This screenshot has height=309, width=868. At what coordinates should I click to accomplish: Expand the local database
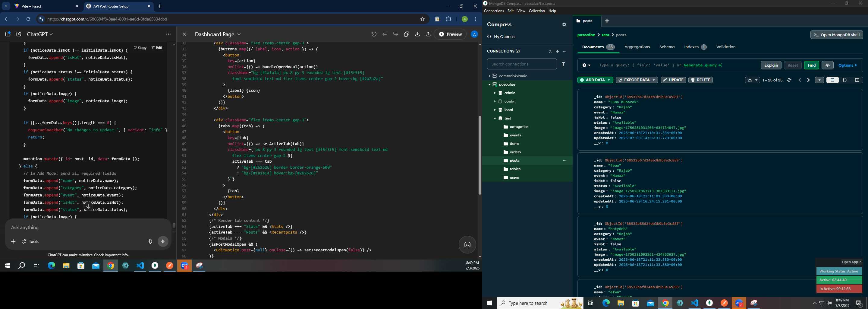tap(495, 110)
